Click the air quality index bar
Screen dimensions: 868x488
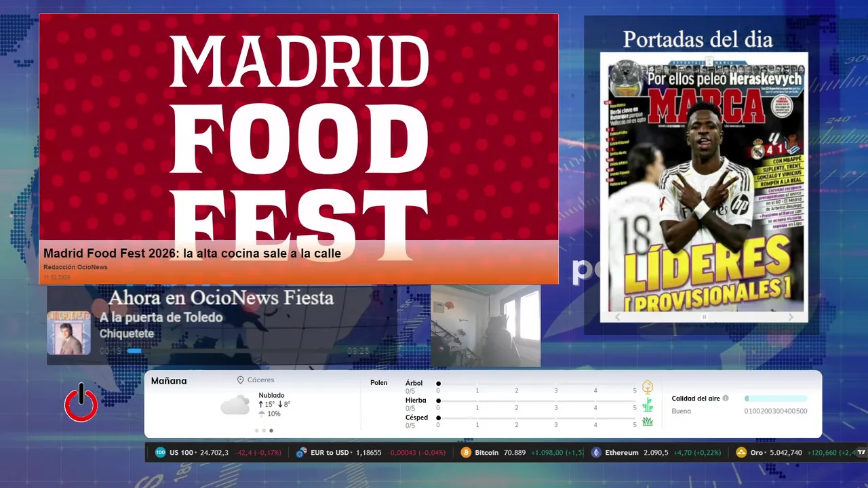point(776,399)
